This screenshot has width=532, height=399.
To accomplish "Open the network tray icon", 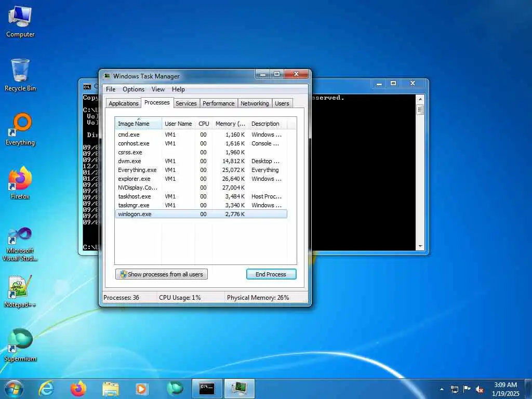I will tap(455, 389).
